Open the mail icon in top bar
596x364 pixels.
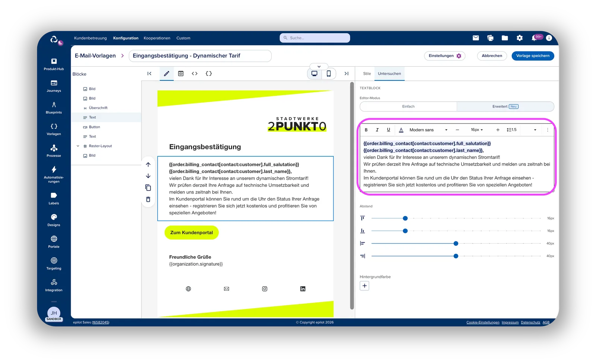[x=476, y=38]
